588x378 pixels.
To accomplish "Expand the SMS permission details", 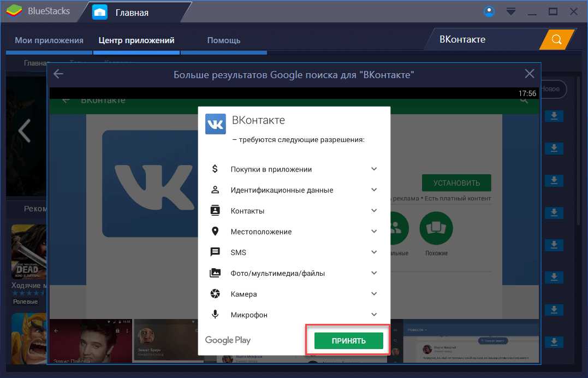I will [x=374, y=252].
